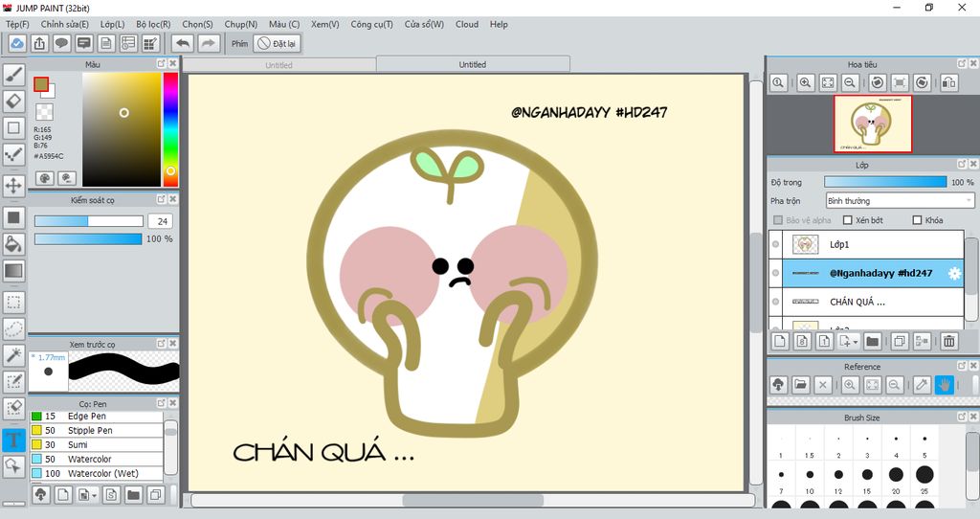Open the Help menu
This screenshot has width=980, height=519.
[x=499, y=24]
